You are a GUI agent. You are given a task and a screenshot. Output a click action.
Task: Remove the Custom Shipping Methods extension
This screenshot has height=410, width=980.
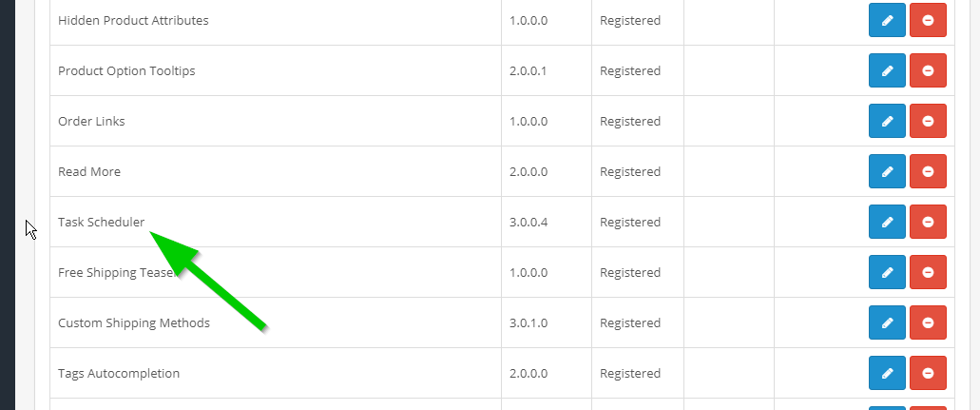click(x=928, y=322)
